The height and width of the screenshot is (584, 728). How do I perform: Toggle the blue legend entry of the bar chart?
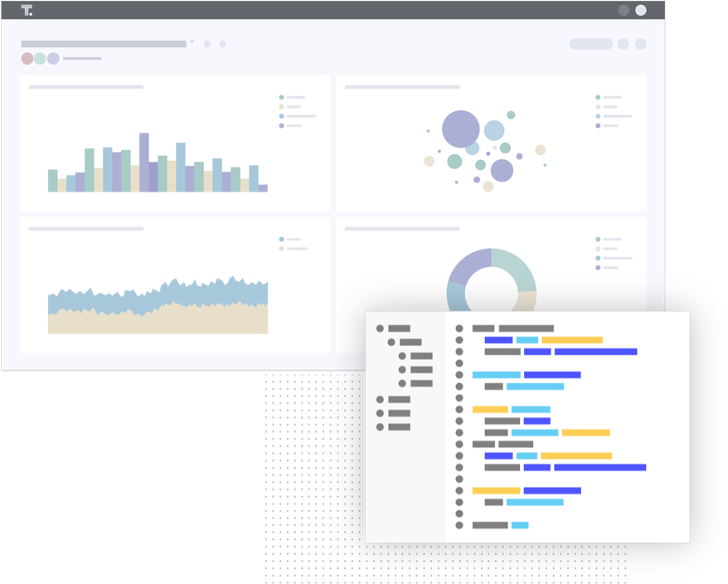pos(297,116)
